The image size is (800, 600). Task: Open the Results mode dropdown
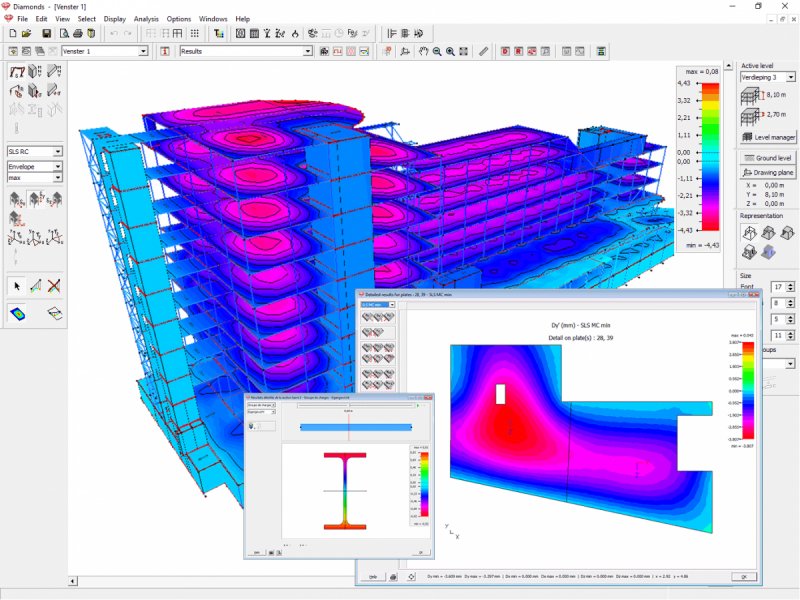[308, 52]
